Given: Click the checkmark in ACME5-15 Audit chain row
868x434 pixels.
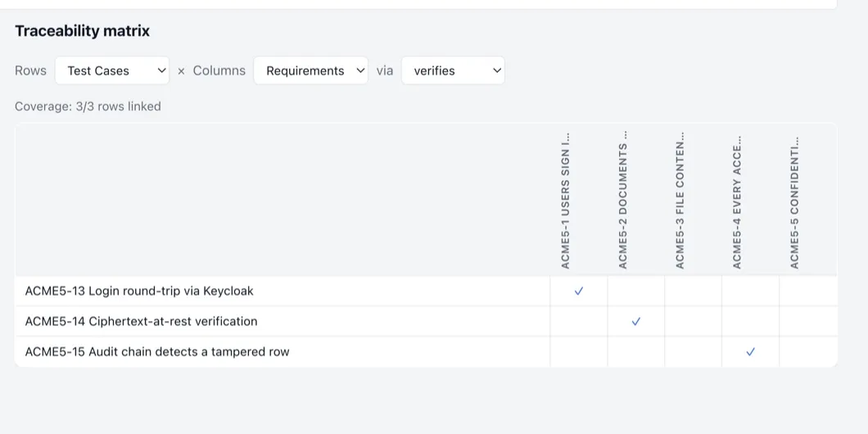Looking at the screenshot, I should [751, 352].
